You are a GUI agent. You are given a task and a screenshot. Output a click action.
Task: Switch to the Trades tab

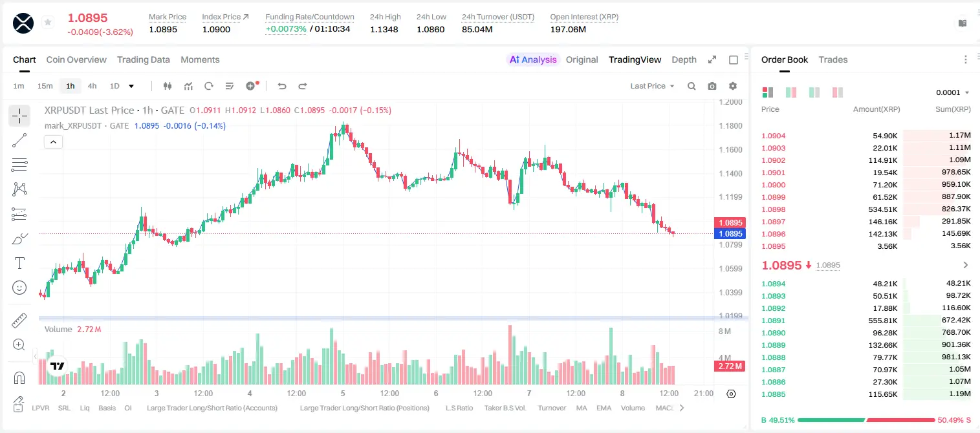click(x=833, y=59)
